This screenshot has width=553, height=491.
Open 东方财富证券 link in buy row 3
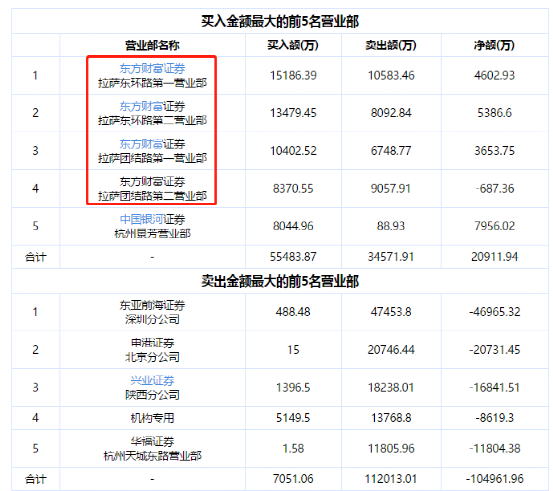point(152,144)
